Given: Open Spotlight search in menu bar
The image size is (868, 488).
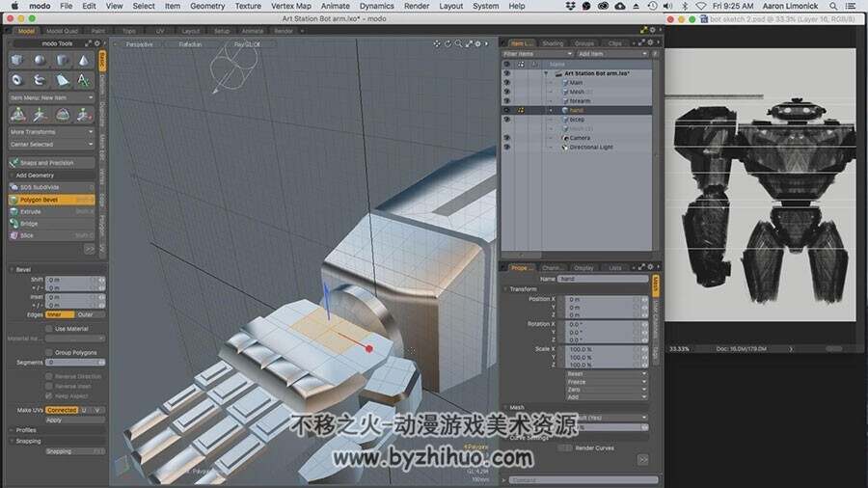Looking at the screenshot, I should pyautogui.click(x=833, y=6).
